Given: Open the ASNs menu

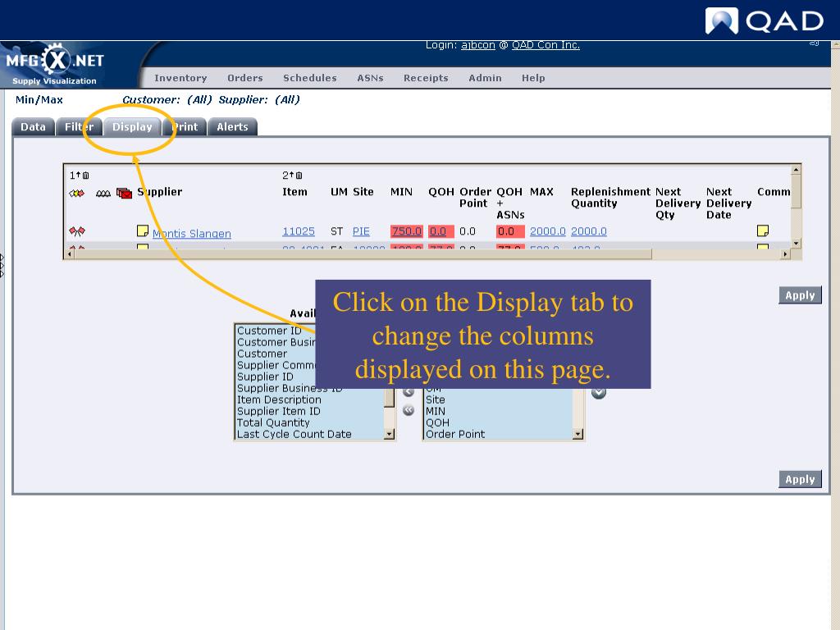Looking at the screenshot, I should [370, 78].
